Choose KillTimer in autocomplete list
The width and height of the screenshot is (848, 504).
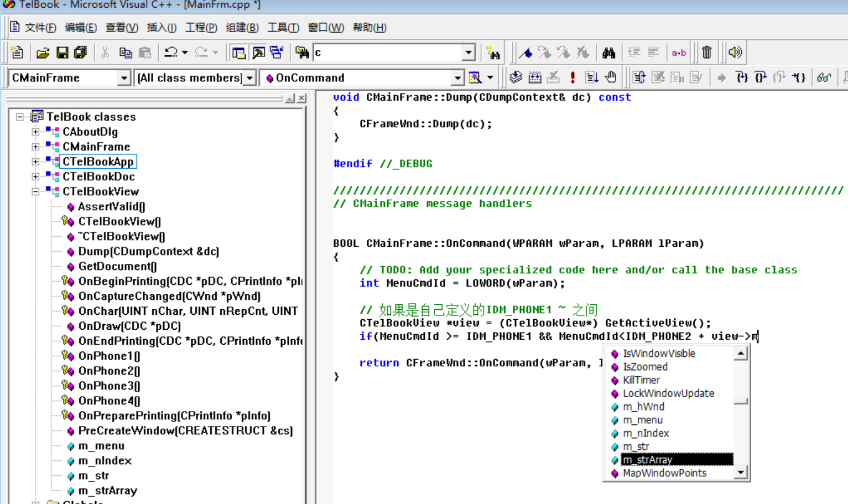641,380
